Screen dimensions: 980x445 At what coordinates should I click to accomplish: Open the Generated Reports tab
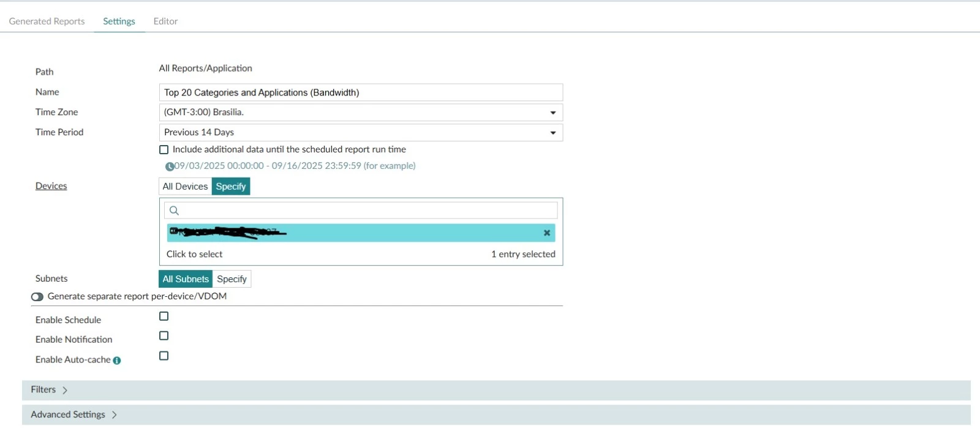pos(47,21)
